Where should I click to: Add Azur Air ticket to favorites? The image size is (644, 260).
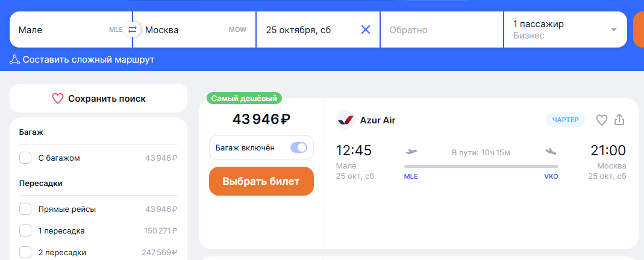coord(601,120)
